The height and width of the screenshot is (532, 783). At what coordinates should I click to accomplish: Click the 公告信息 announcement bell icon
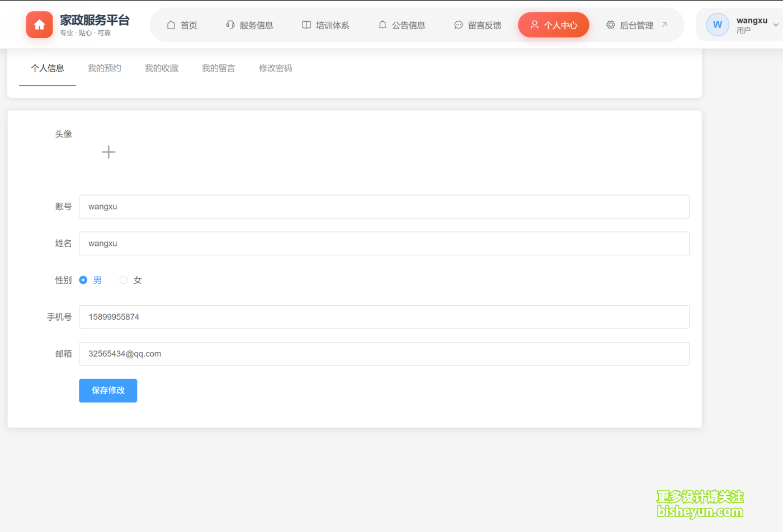[x=383, y=25]
